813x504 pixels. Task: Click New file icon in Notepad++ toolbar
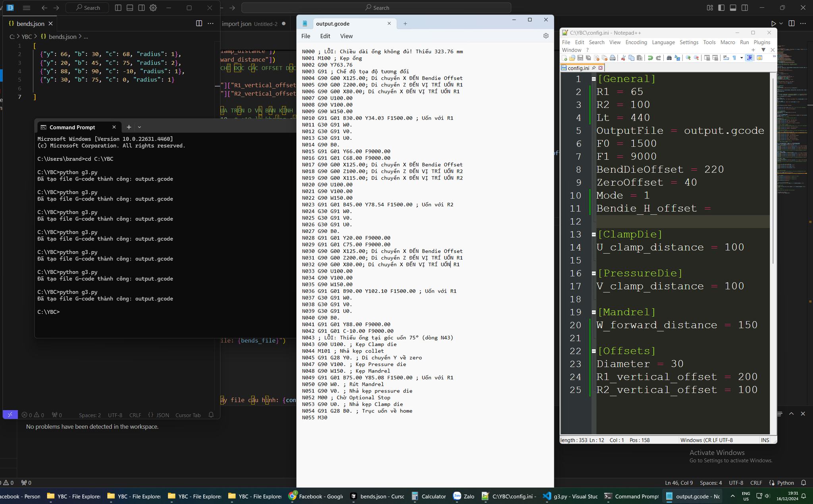(564, 58)
